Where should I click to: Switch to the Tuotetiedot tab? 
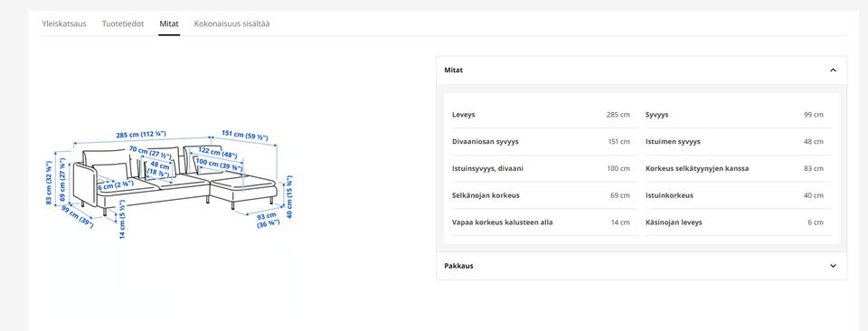point(123,24)
